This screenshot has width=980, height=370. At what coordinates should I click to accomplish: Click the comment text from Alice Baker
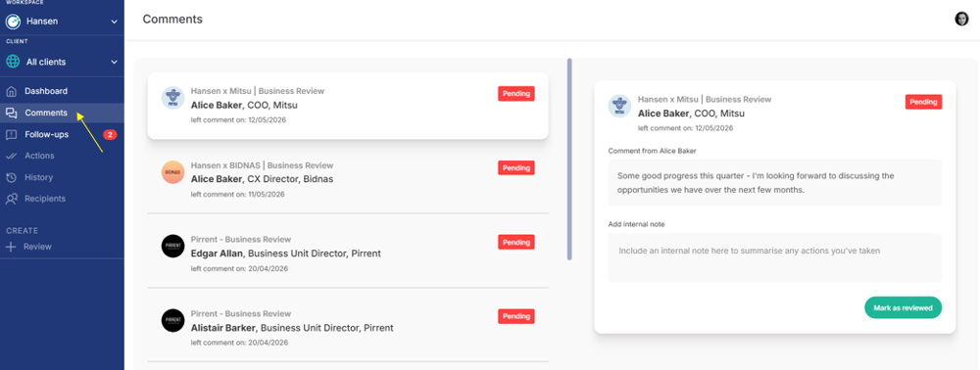(774, 183)
